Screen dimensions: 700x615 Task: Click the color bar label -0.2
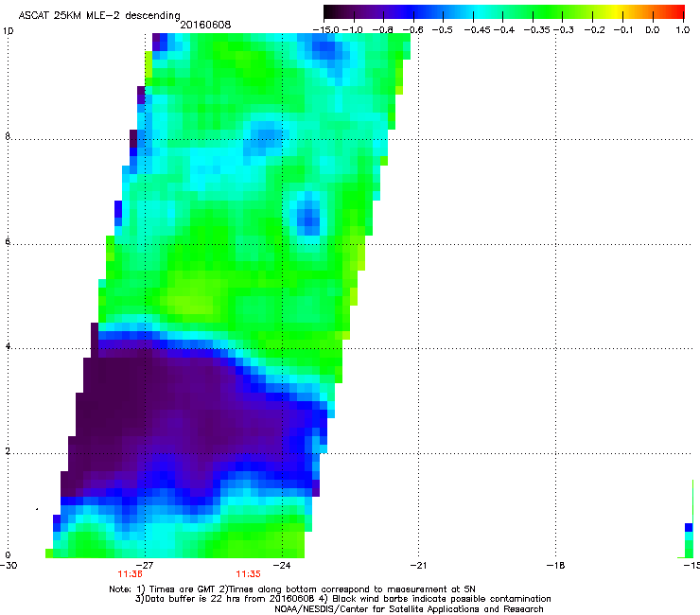click(595, 30)
